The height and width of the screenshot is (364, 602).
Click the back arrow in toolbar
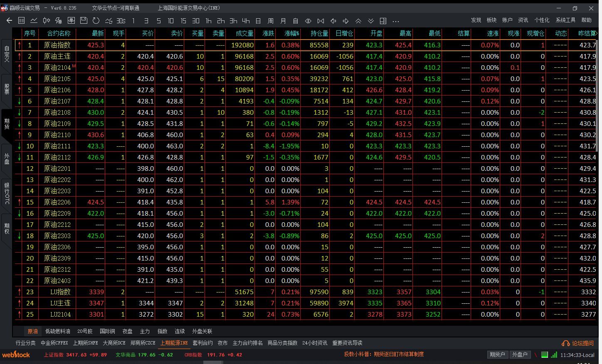[x=9, y=20]
